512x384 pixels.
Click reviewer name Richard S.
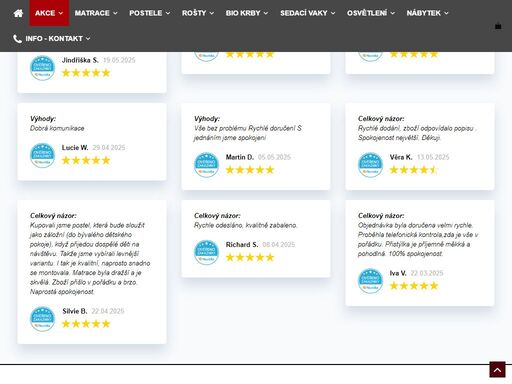[242, 245]
